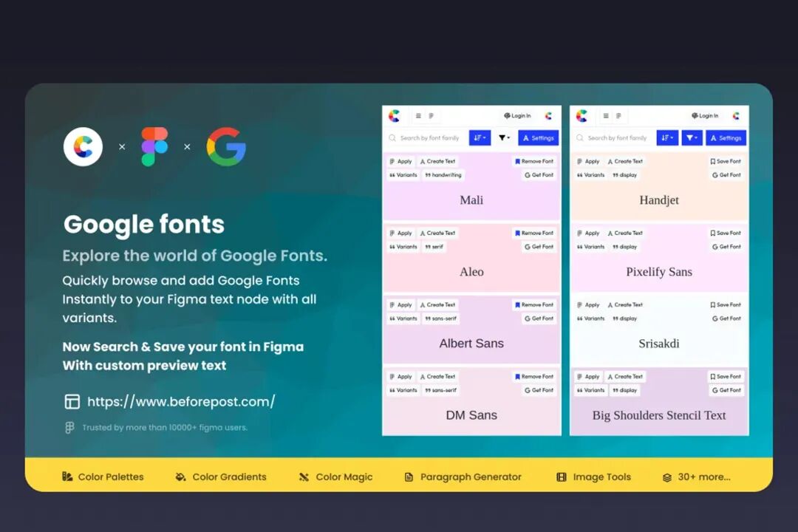The width and height of the screenshot is (798, 532).
Task: Click the display tag on the Handjet card
Action: (x=624, y=175)
